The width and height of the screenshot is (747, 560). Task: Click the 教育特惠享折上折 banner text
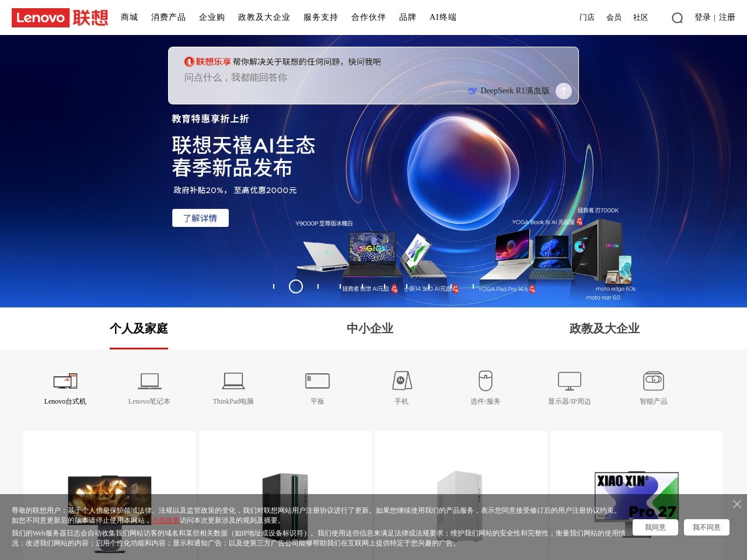[x=210, y=119]
